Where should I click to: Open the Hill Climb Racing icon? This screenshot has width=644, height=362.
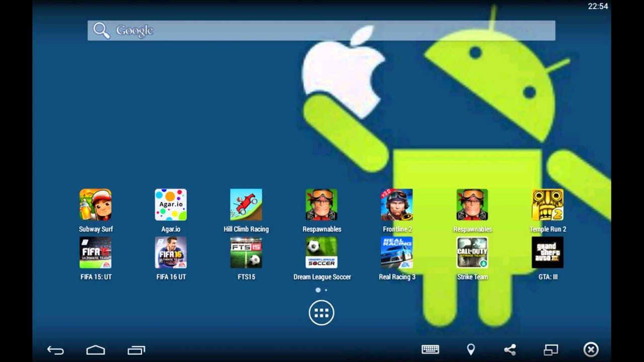246,205
